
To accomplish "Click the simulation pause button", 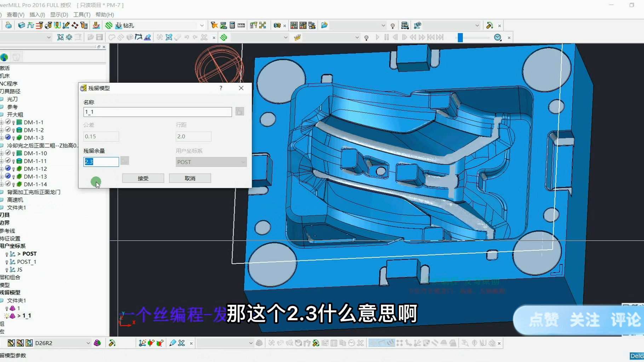I will [386, 37].
